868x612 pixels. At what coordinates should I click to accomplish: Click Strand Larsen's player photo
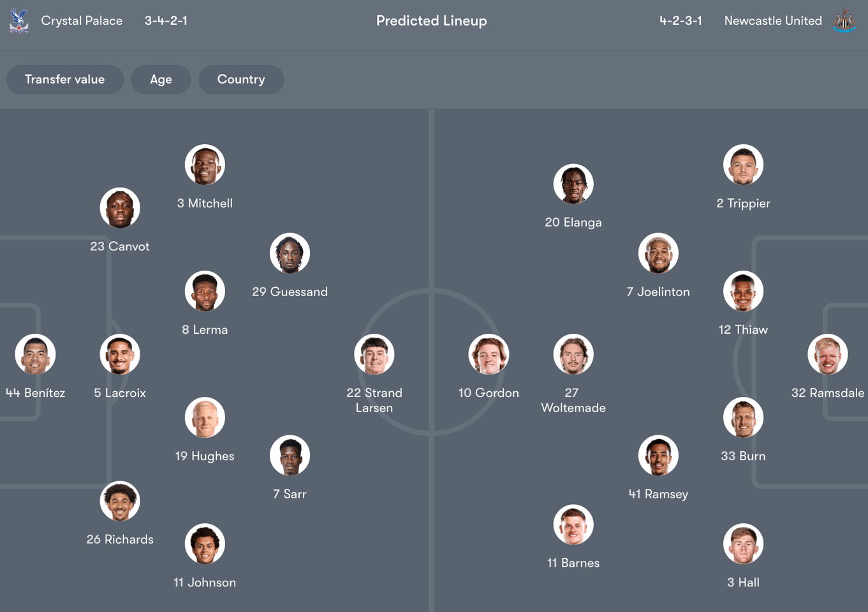pos(374,354)
